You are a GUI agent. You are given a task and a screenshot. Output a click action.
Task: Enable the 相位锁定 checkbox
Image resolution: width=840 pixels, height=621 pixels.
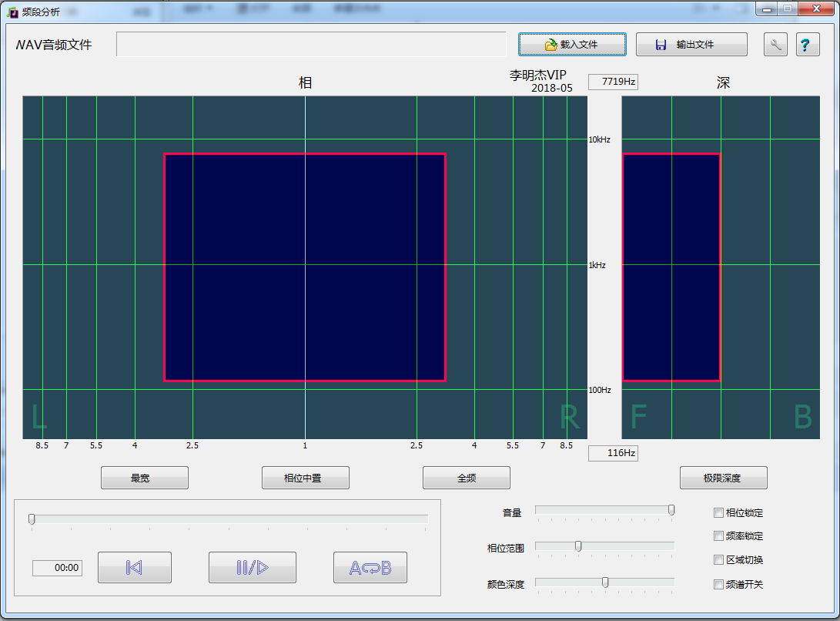719,513
